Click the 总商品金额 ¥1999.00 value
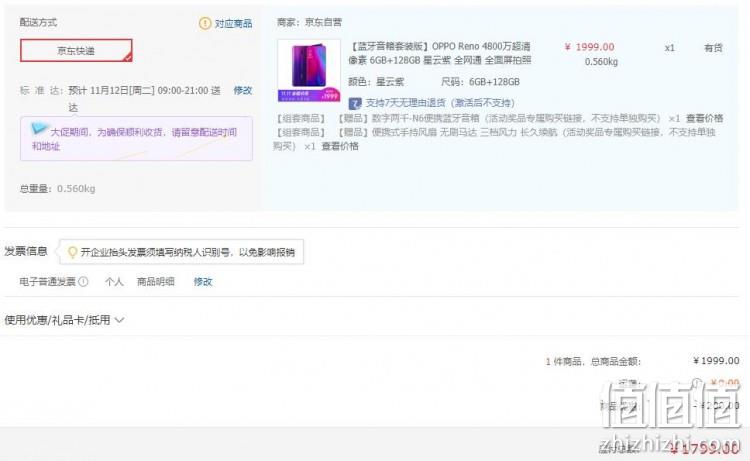 click(716, 361)
